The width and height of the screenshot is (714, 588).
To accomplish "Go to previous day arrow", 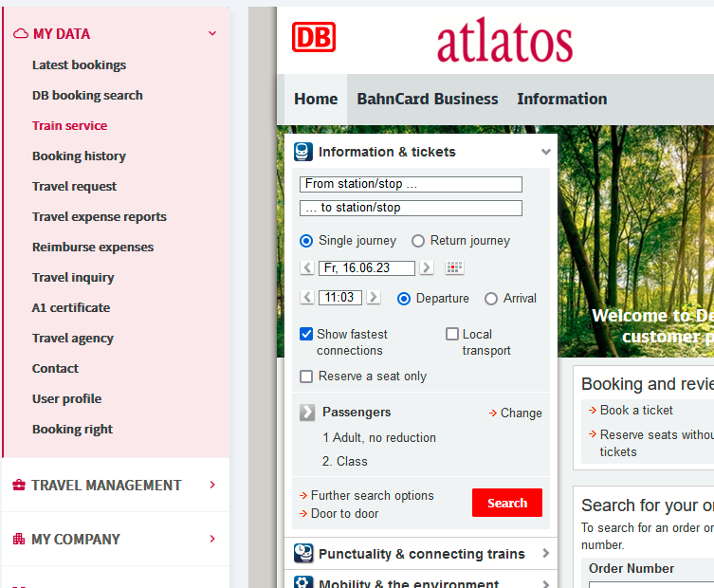I will coord(307,267).
